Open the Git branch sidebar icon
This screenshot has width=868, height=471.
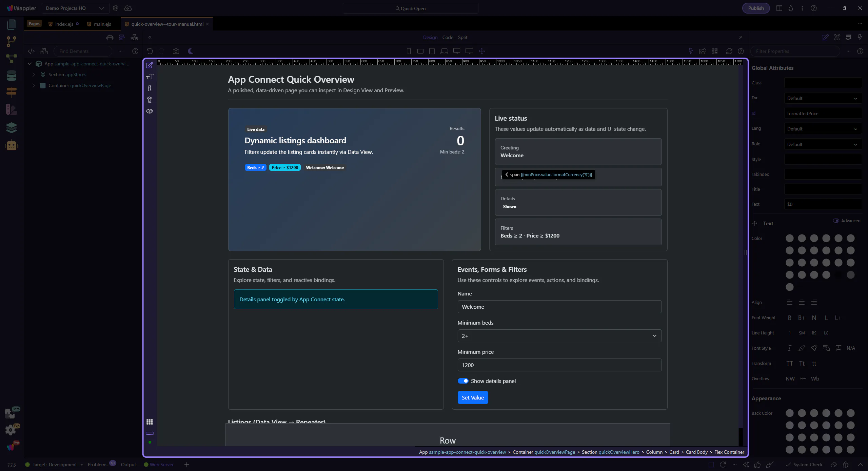11,41
